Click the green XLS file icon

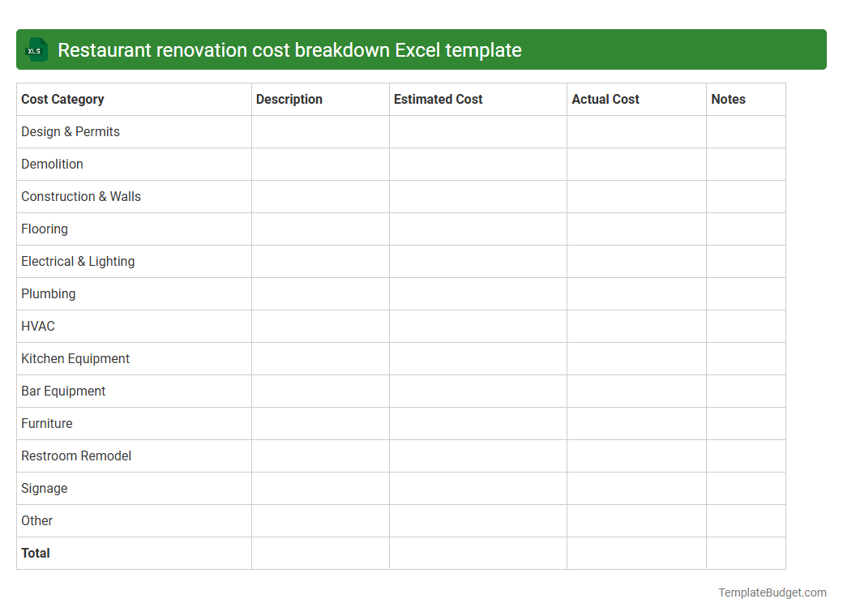(x=36, y=49)
